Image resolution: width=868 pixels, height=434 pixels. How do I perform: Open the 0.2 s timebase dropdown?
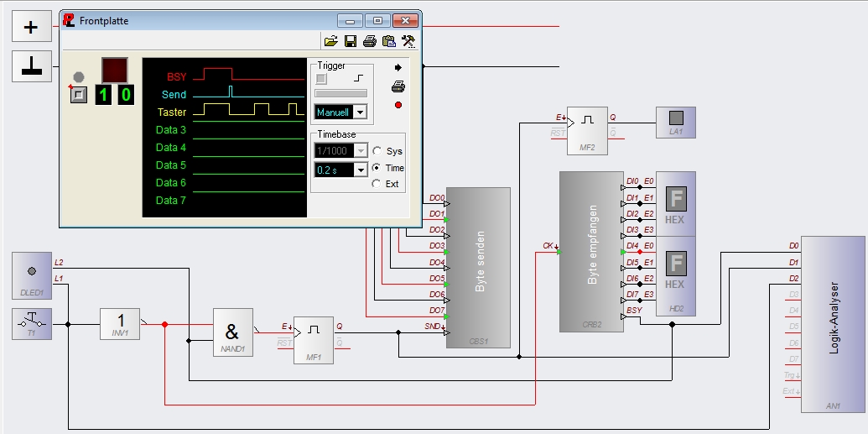[x=361, y=170]
